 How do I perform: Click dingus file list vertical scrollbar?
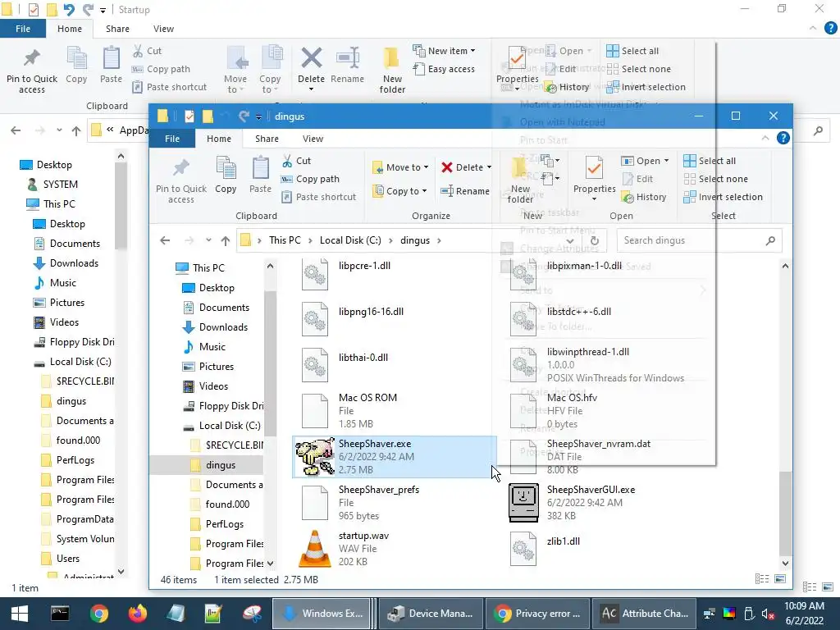coord(785,514)
